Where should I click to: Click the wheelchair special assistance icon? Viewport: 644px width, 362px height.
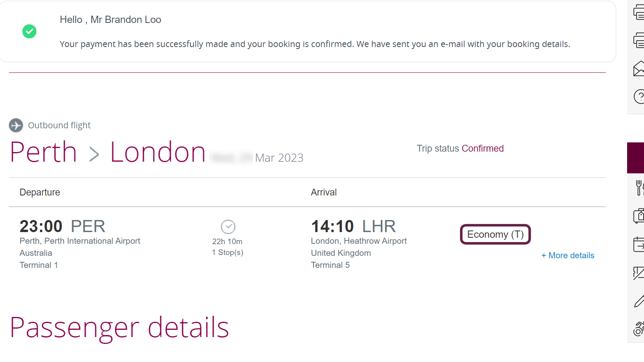[639, 329]
